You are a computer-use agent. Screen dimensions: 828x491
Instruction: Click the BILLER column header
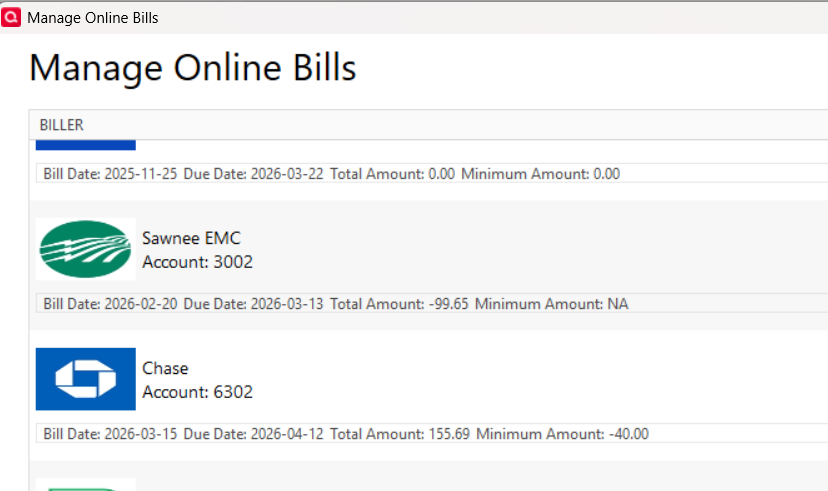[x=61, y=125]
